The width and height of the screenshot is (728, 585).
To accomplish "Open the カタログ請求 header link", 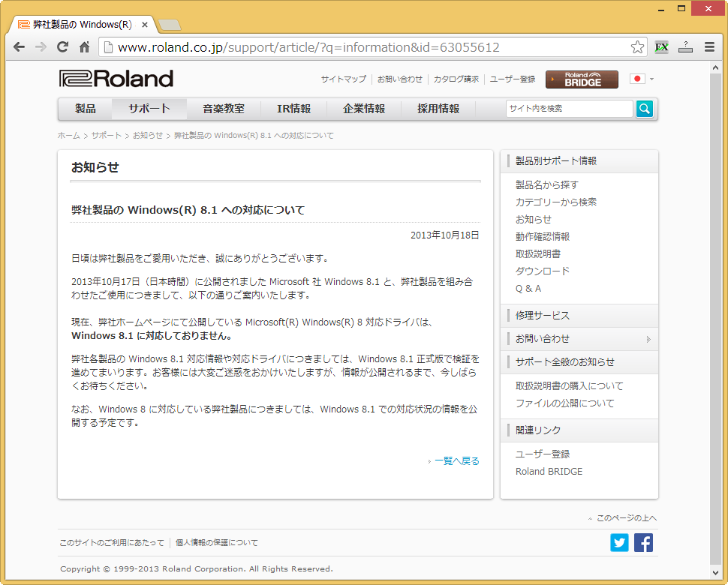I will click(x=456, y=79).
